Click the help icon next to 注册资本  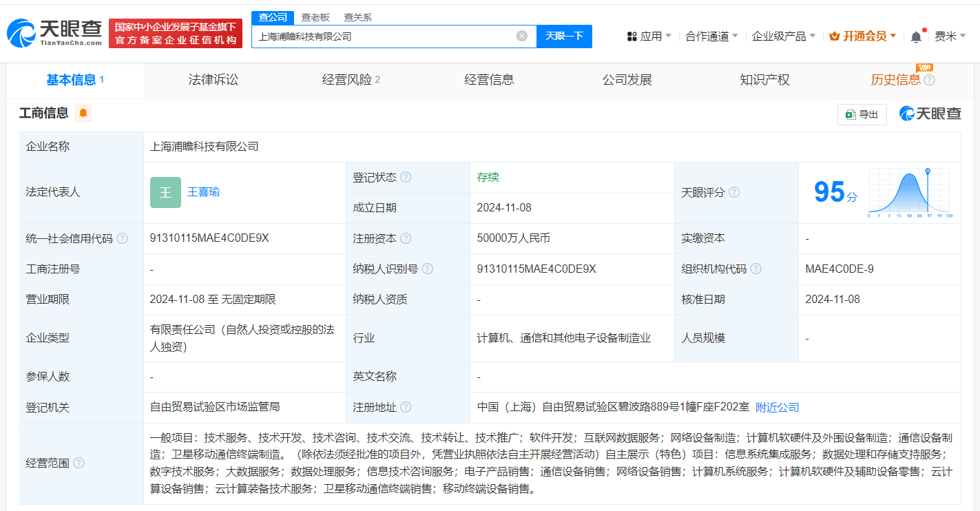pos(406,238)
